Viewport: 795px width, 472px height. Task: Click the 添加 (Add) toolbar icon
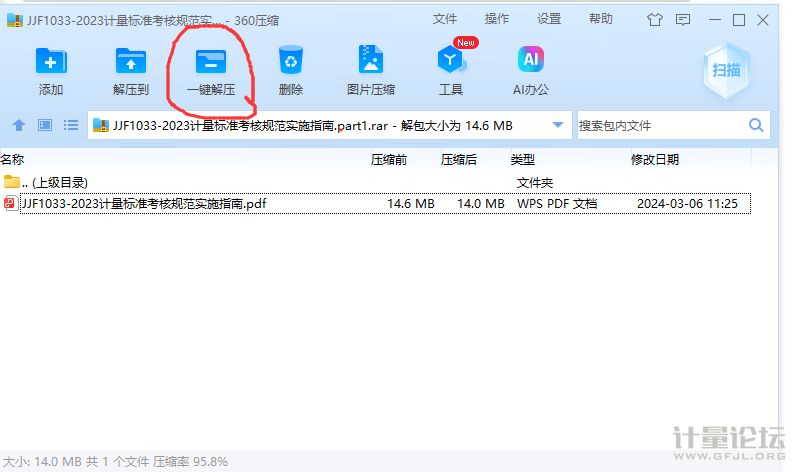point(51,63)
